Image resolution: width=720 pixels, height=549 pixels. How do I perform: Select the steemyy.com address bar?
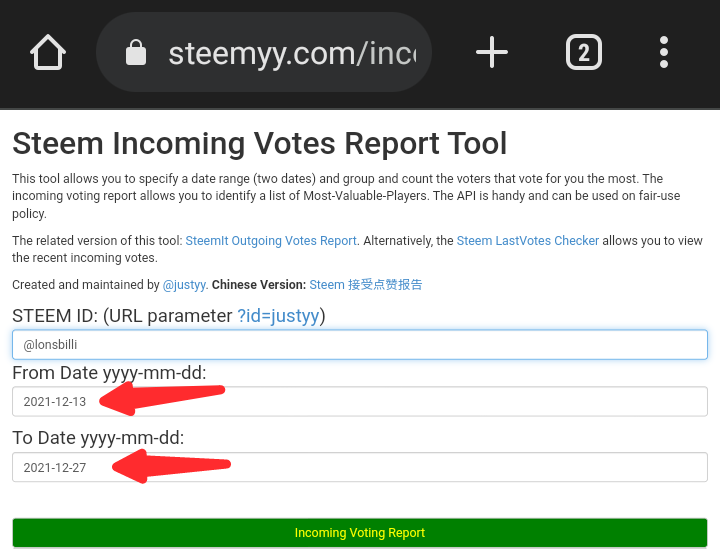264,52
